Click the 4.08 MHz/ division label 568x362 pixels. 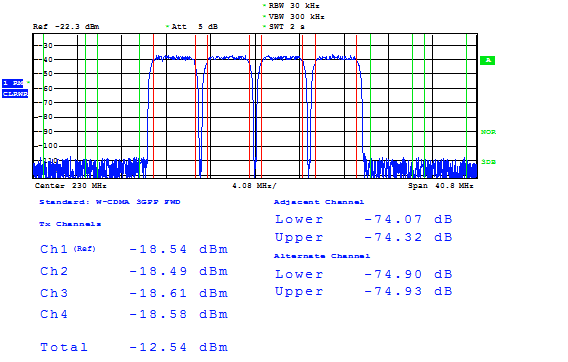point(254,186)
